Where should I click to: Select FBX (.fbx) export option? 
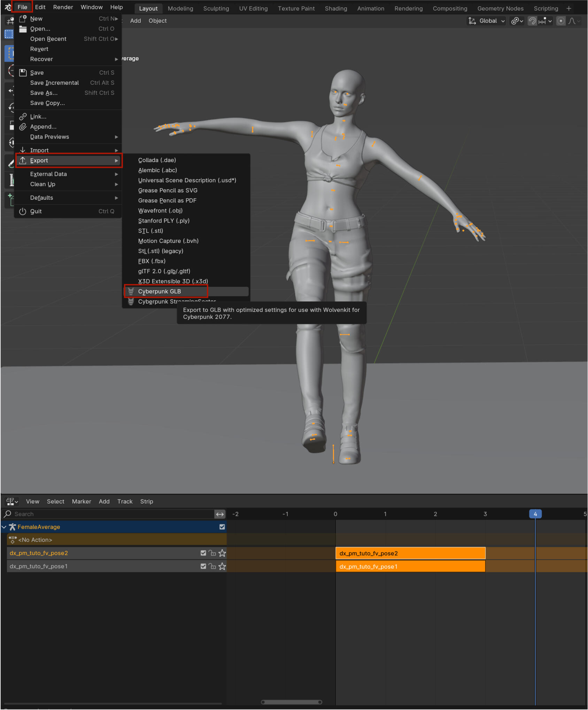[152, 261]
